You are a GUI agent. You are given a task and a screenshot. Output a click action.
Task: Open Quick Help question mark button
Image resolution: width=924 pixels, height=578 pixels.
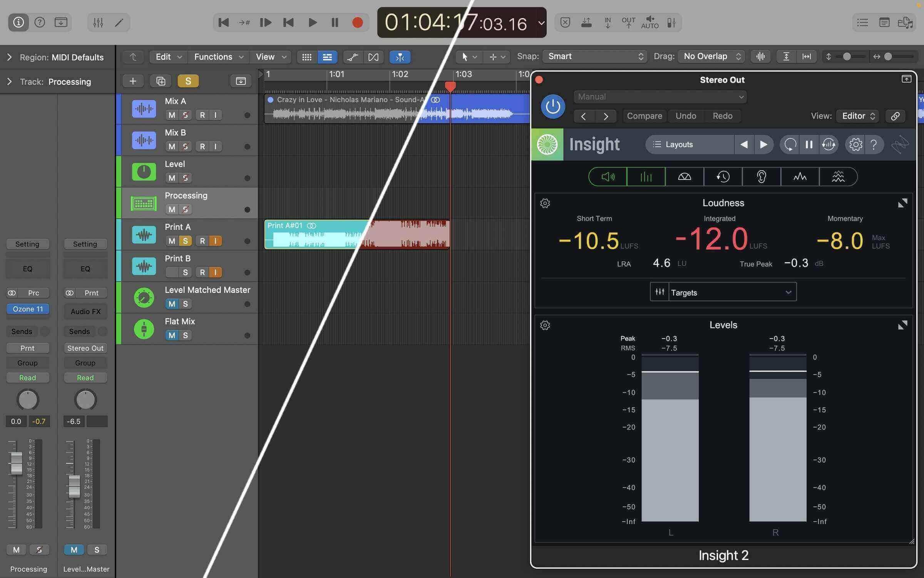40,22
